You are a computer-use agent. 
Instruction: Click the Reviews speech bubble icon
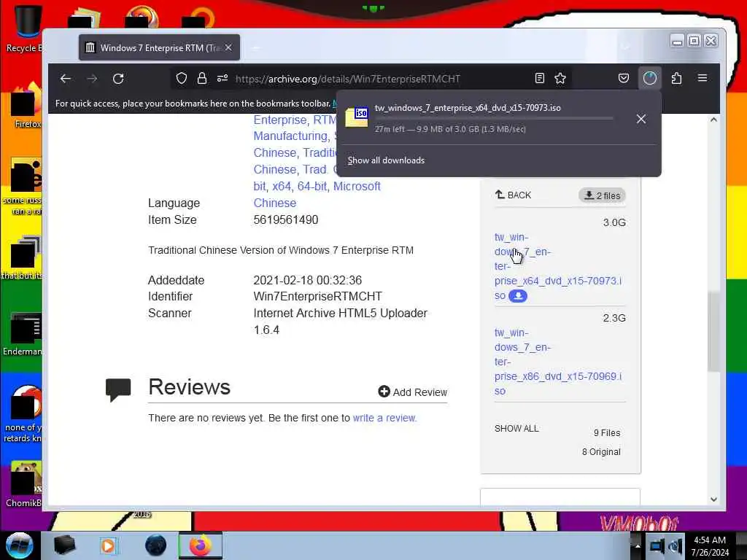118,389
